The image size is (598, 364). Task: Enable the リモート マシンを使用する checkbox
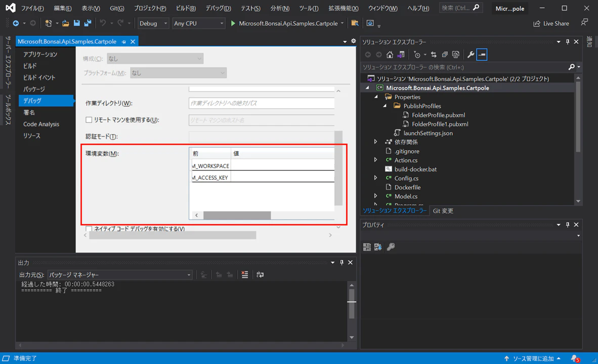click(89, 120)
